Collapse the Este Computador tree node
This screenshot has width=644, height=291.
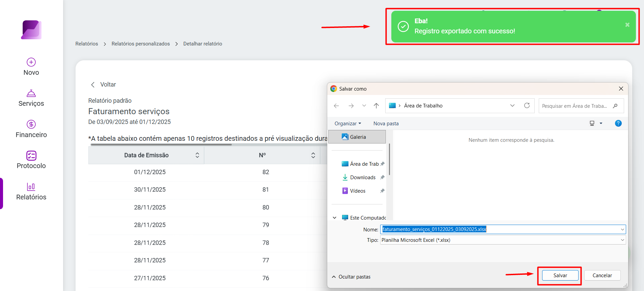(335, 218)
